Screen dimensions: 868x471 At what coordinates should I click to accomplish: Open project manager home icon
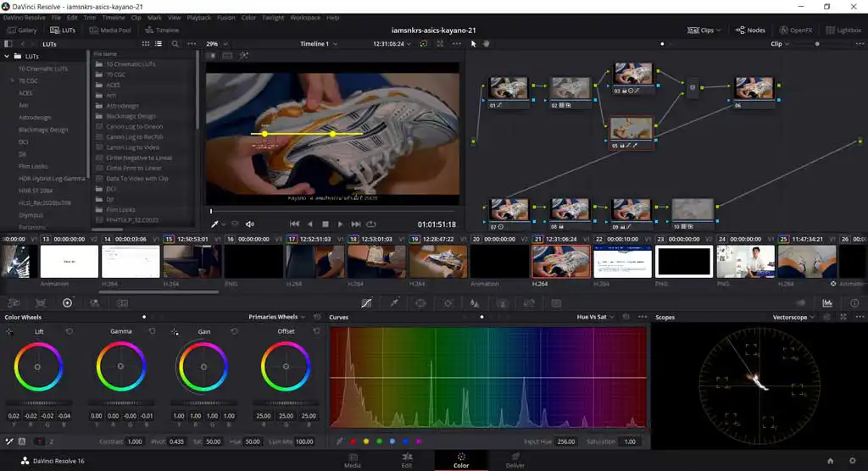tap(830, 461)
